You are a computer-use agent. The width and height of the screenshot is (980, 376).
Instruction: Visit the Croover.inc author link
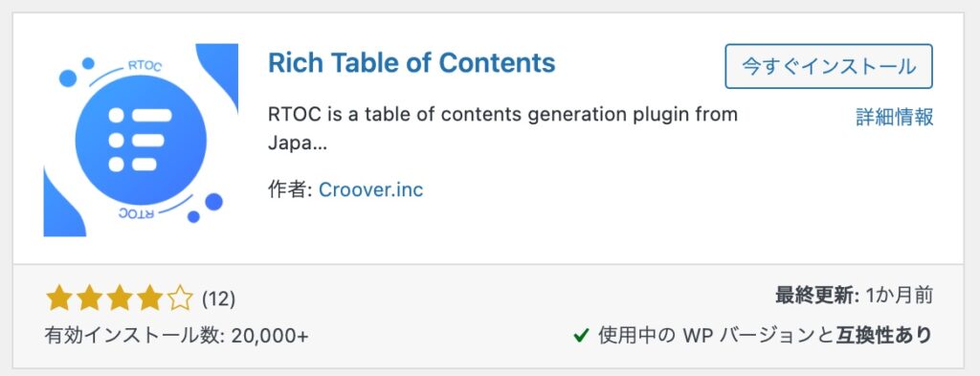point(370,189)
